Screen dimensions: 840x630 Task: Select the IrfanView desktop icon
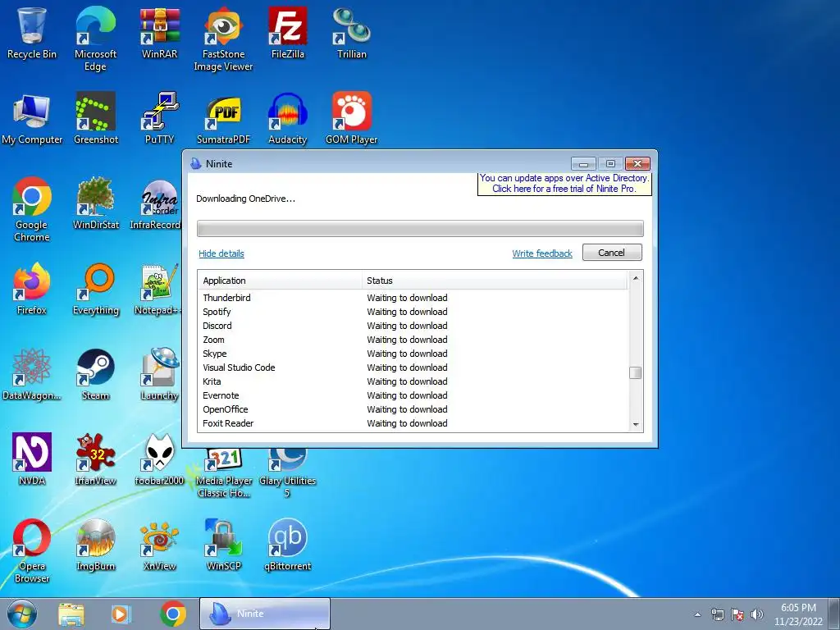click(x=95, y=459)
